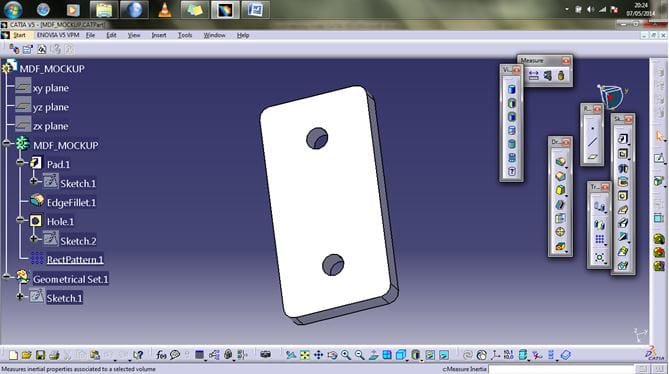The width and height of the screenshot is (669, 374).
Task: Click the Rotate view icon
Action: (332, 355)
